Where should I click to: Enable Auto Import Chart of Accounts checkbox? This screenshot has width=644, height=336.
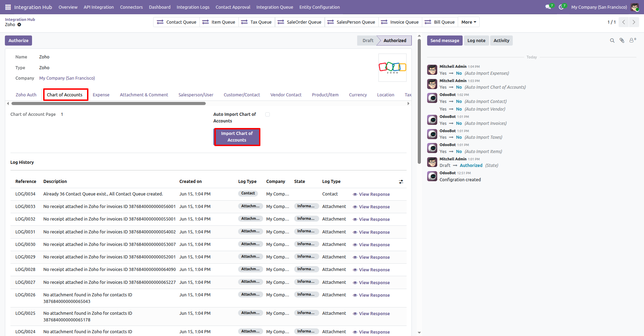click(x=267, y=114)
